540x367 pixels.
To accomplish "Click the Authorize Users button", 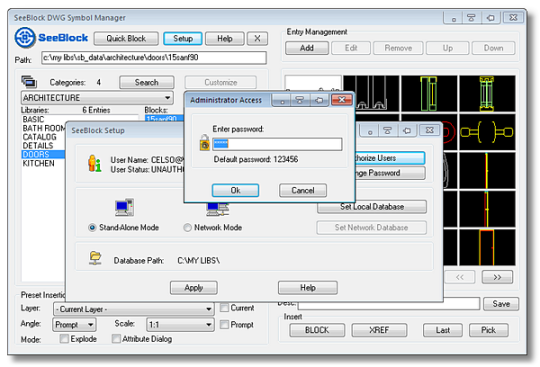I will tap(390, 158).
